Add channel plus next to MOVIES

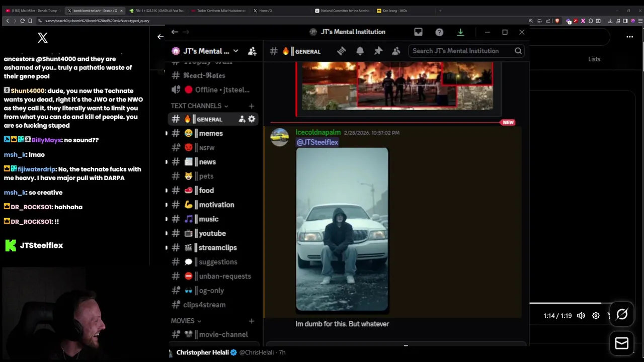click(251, 321)
